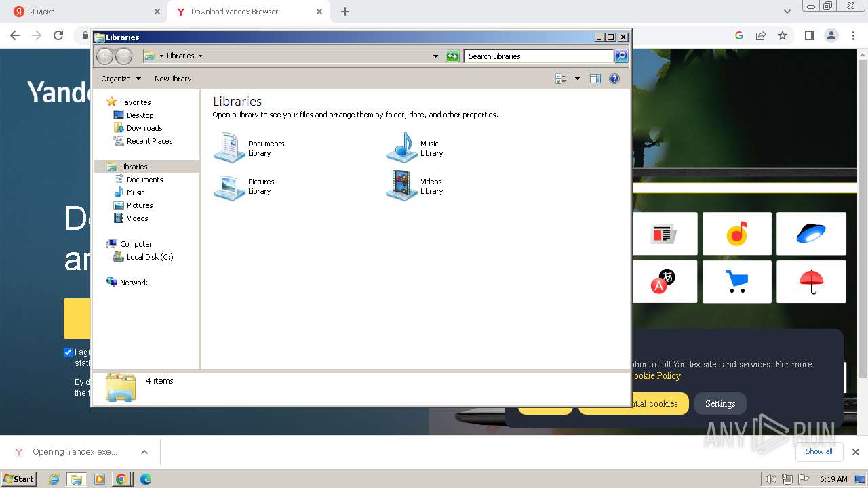Bookmark this page with star icon
The image size is (868, 488).
tap(783, 35)
